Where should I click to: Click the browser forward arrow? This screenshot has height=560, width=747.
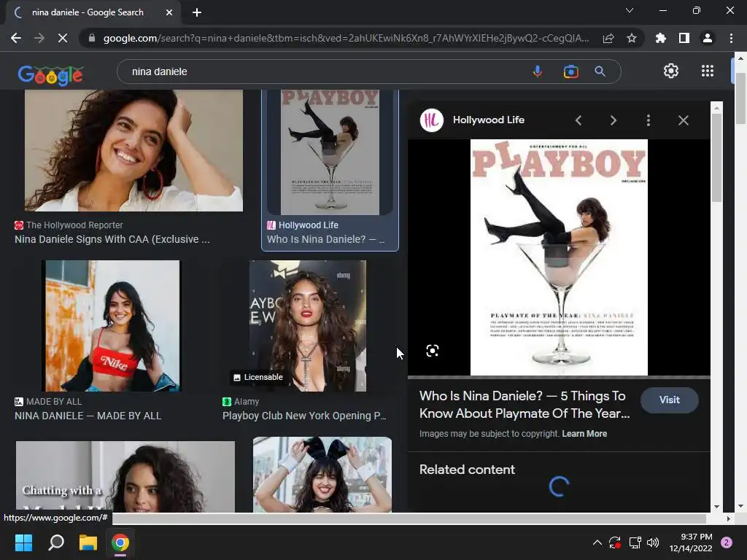[39, 38]
